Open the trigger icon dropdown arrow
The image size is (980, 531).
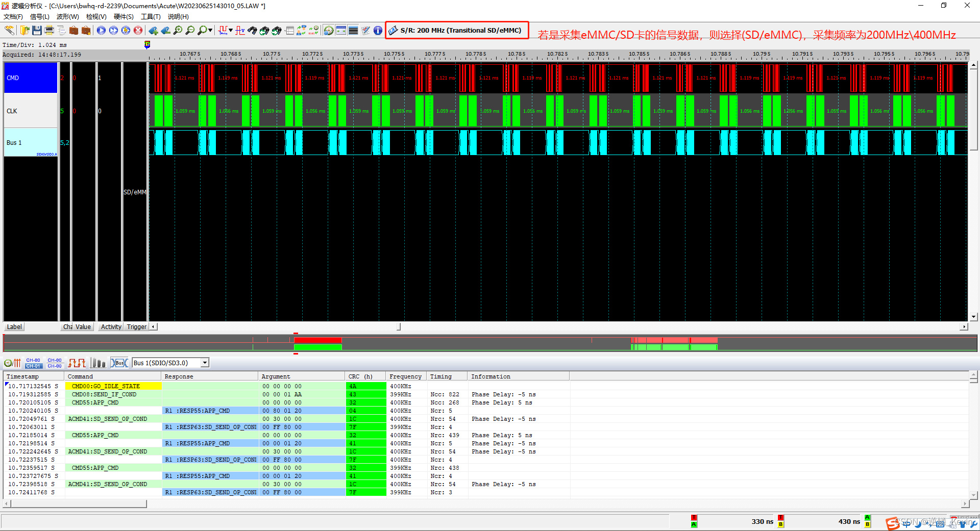point(231,31)
